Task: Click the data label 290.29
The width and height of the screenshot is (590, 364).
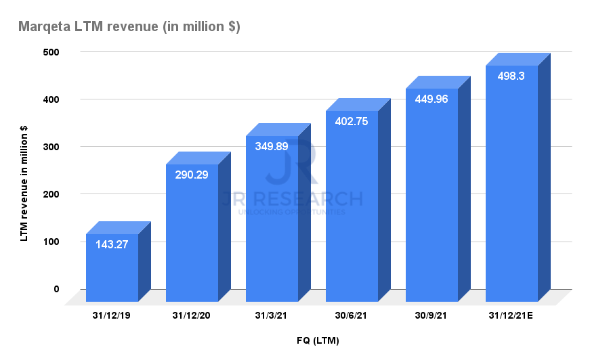Action: point(192,175)
